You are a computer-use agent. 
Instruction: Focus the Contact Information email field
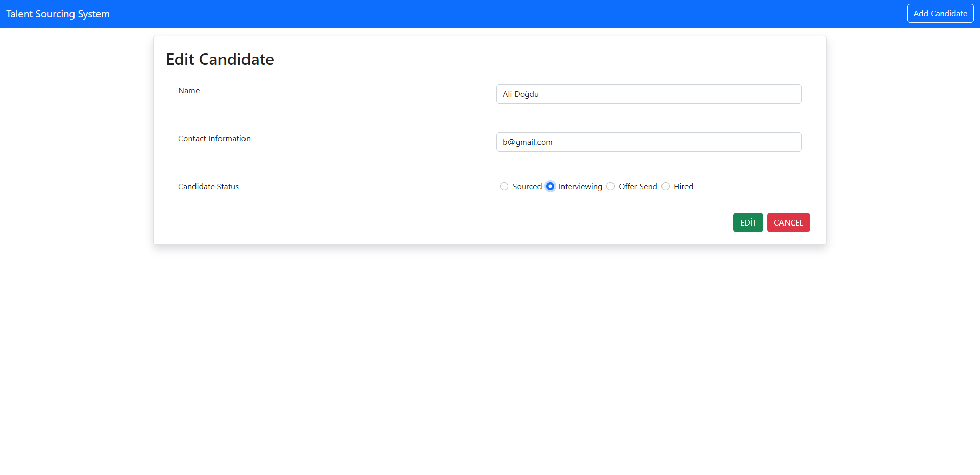tap(648, 142)
